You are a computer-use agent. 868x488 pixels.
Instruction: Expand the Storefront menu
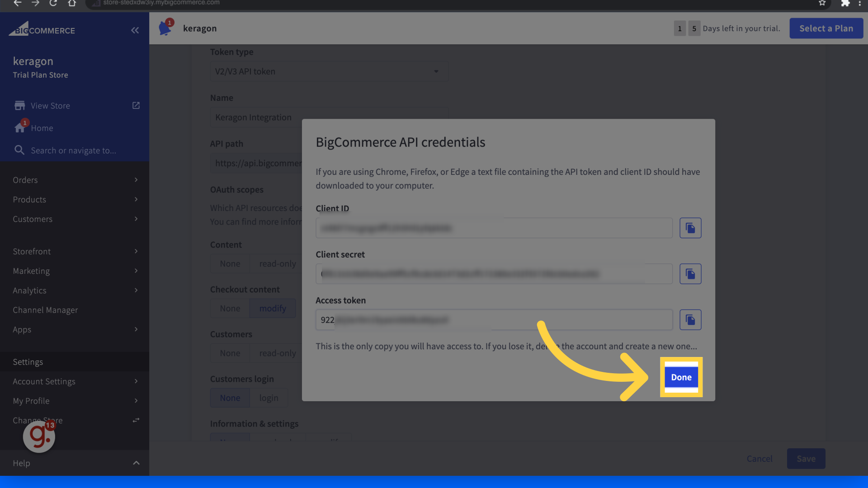pyautogui.click(x=75, y=251)
